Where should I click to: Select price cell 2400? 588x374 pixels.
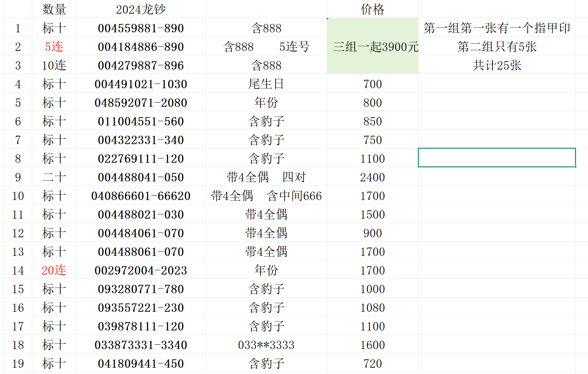coord(373,177)
